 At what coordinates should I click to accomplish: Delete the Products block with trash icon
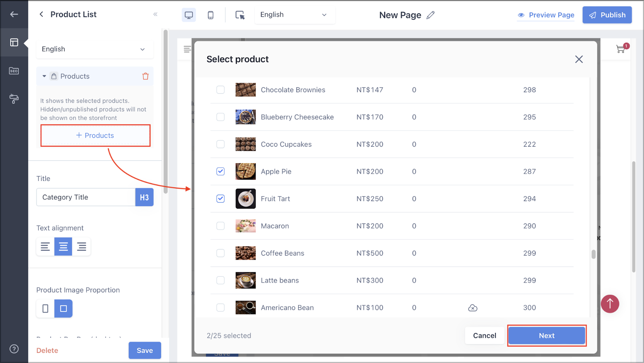tap(146, 76)
